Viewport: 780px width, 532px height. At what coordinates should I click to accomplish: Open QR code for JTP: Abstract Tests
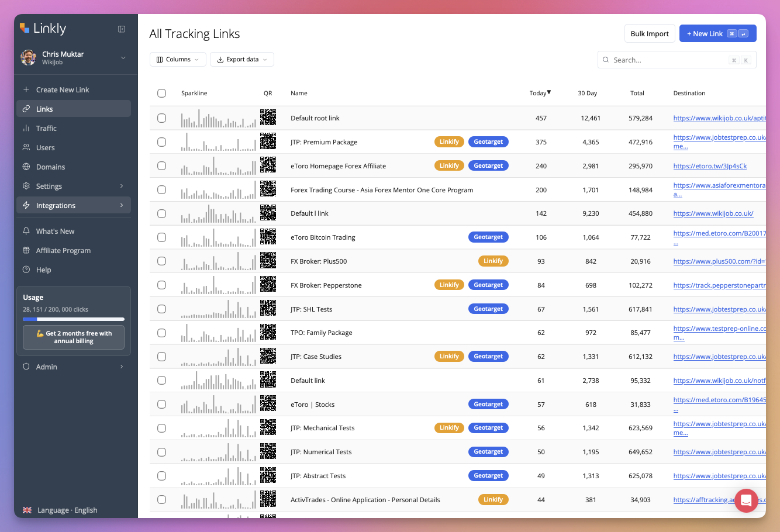pyautogui.click(x=268, y=475)
